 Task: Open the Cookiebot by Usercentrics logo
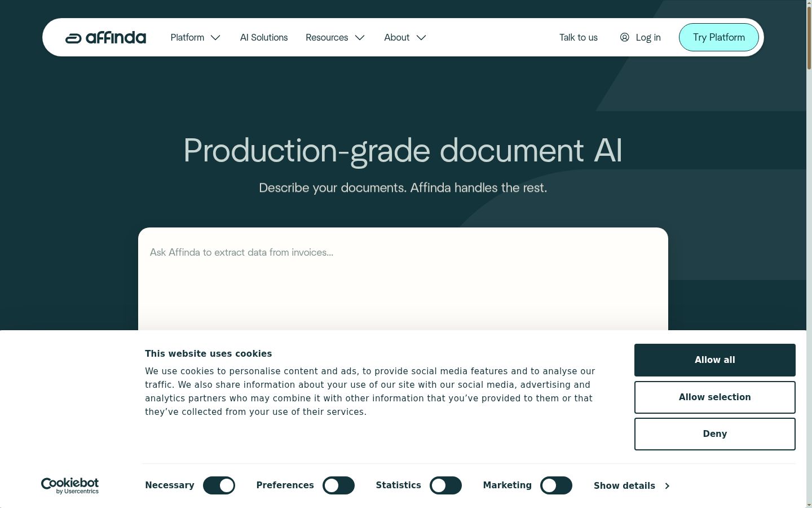pos(70,485)
